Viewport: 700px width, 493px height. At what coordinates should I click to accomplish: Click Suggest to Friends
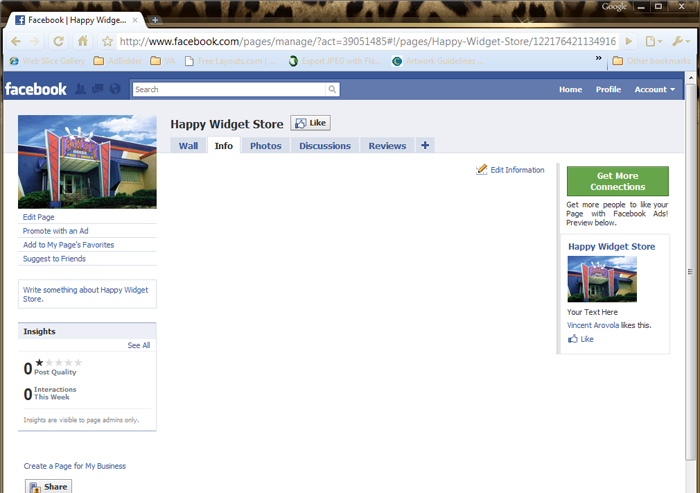(54, 259)
